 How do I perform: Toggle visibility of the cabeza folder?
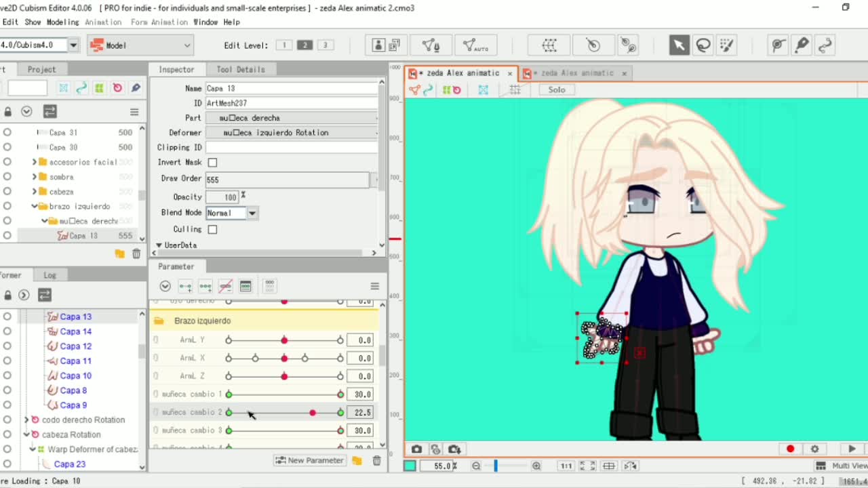[7, 191]
